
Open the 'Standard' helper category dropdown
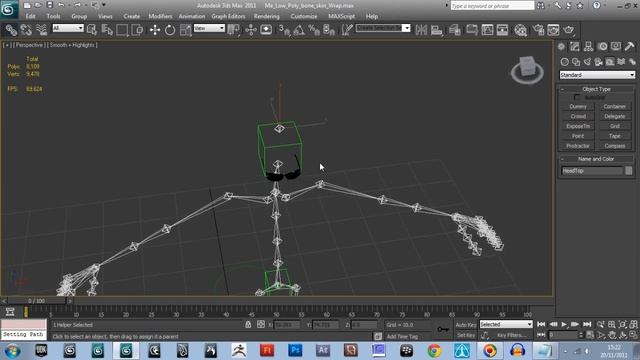tap(597, 75)
